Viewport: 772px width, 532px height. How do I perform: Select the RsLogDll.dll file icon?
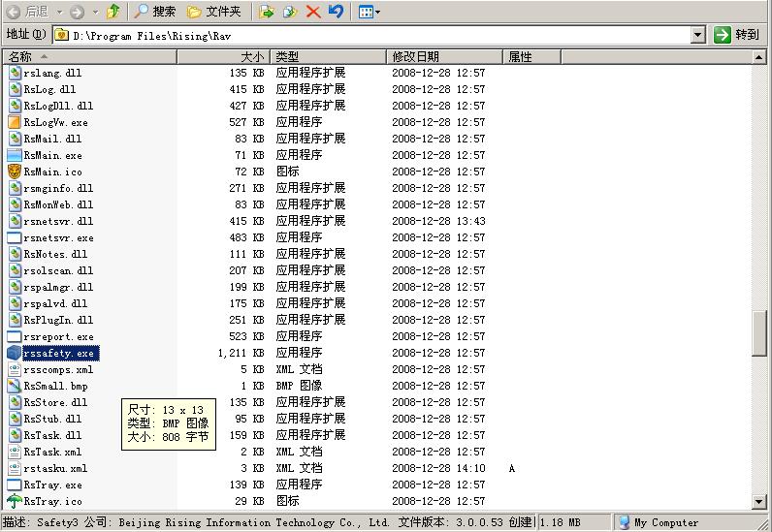pyautogui.click(x=15, y=106)
